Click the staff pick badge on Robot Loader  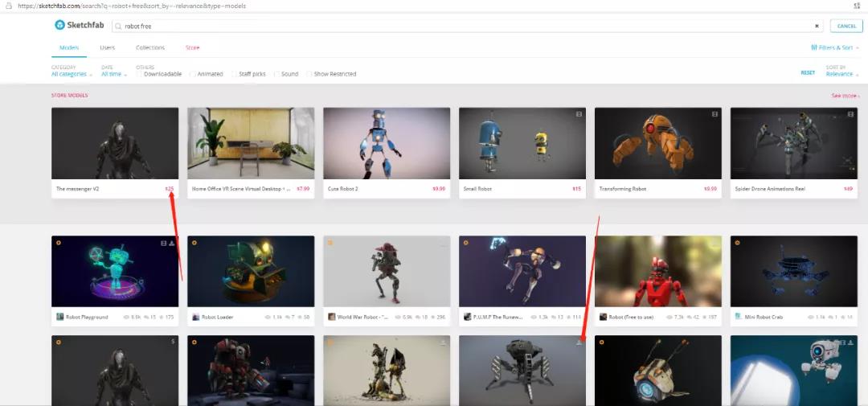coord(194,242)
